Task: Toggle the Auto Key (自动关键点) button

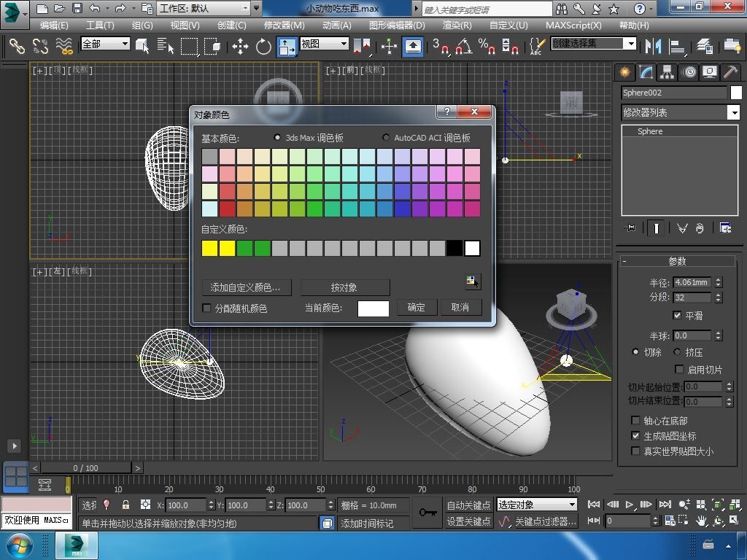Action: [468, 505]
